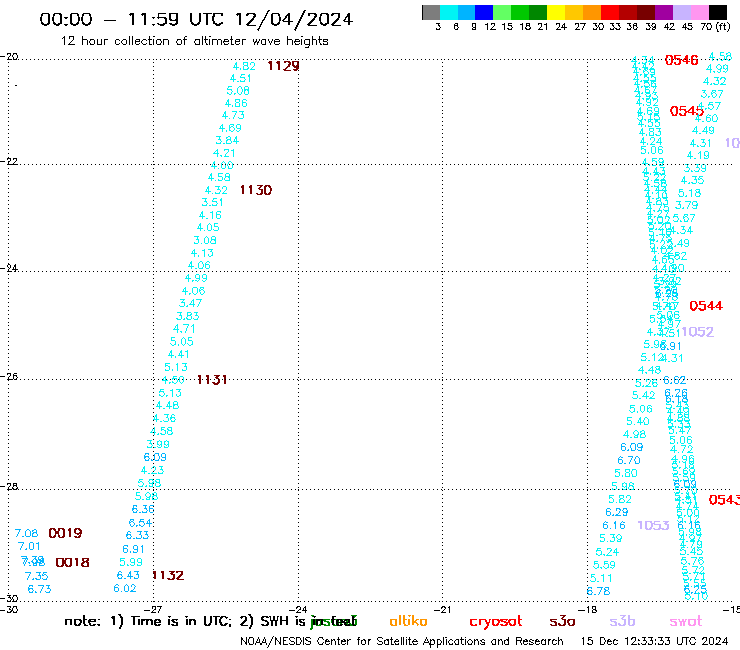Click the wave height value 3.08

pos(205,240)
